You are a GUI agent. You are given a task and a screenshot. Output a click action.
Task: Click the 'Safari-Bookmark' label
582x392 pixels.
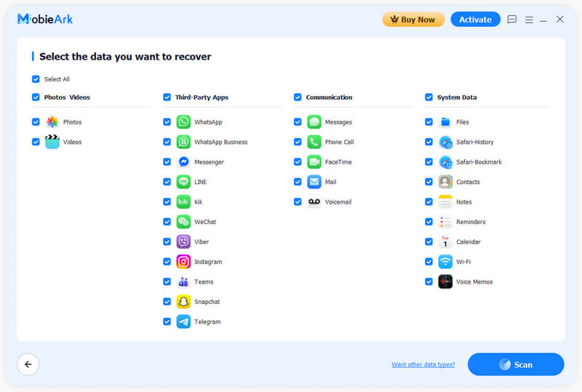point(479,162)
